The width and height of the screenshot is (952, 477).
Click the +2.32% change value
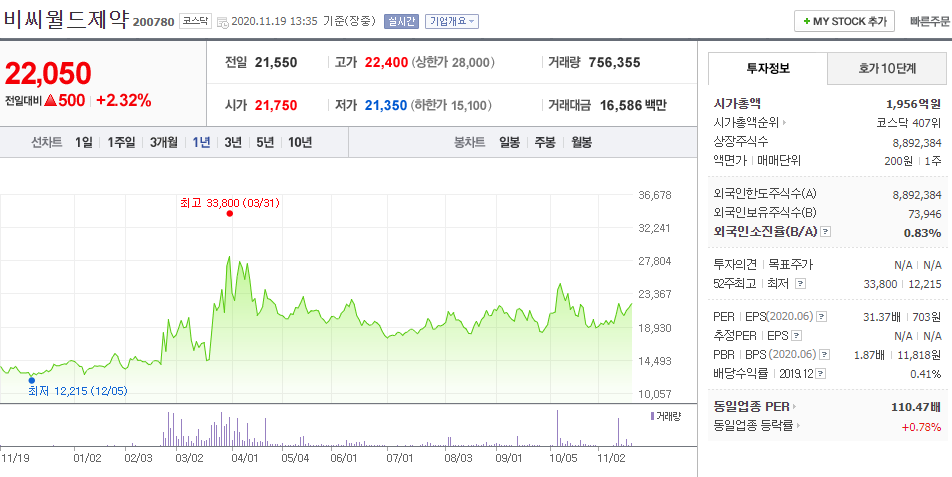tap(123, 101)
